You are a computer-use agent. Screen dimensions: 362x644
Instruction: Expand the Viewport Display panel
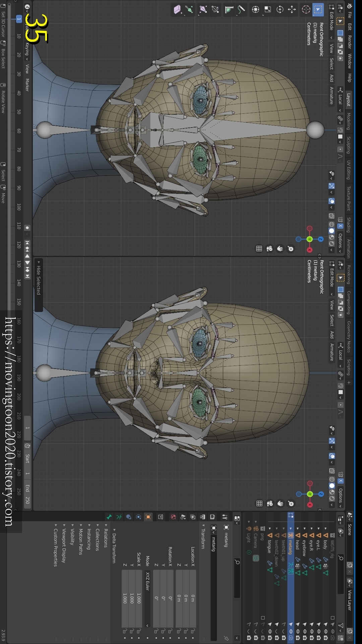64,543
